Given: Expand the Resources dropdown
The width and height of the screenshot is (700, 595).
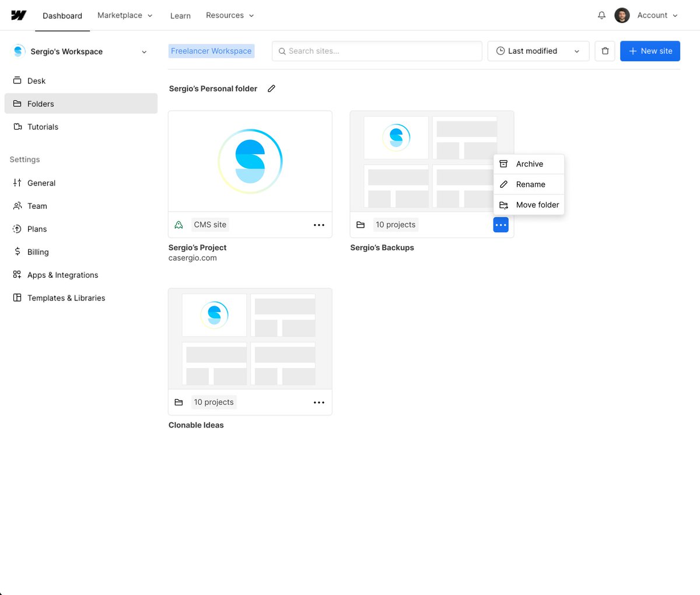Looking at the screenshot, I should point(230,15).
